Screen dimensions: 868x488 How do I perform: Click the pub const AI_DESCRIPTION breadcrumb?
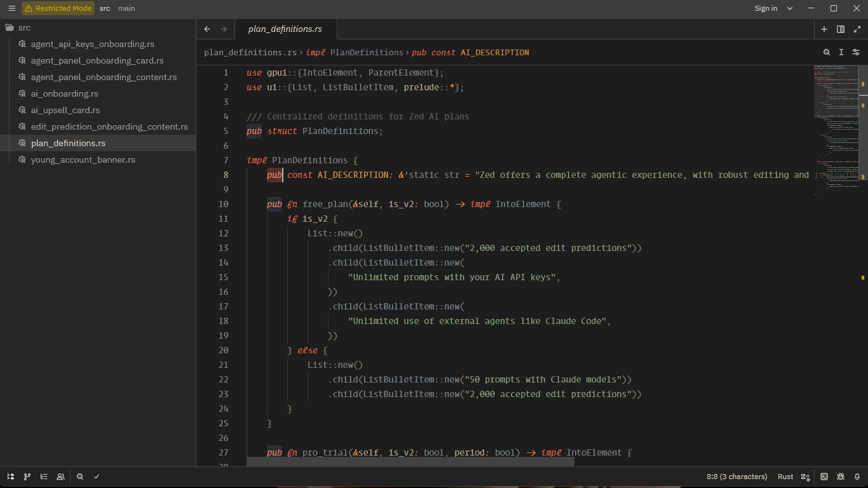[470, 53]
